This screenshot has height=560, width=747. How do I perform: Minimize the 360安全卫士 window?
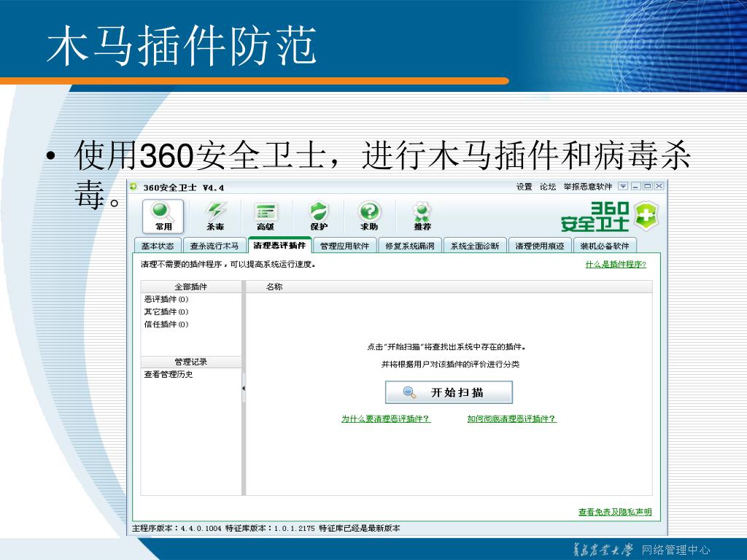pyautogui.click(x=635, y=186)
